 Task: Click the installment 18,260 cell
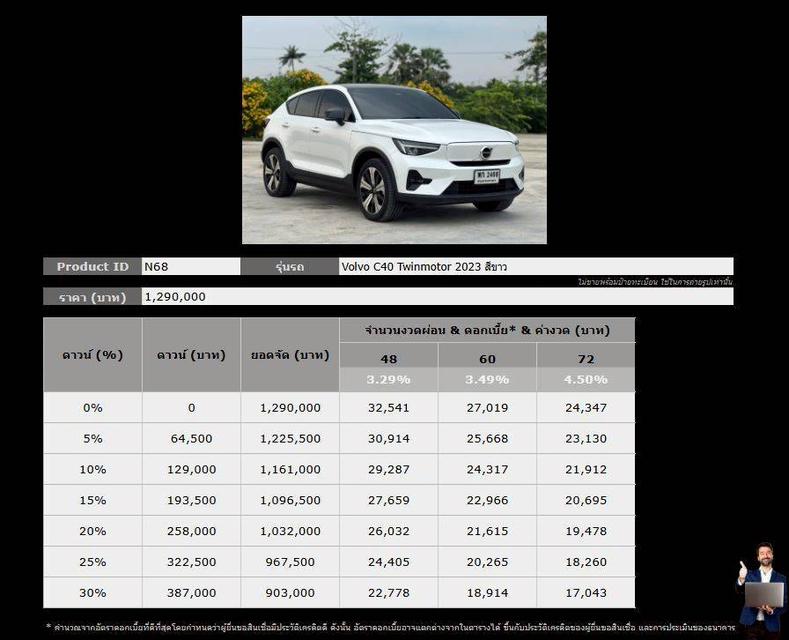[586, 562]
